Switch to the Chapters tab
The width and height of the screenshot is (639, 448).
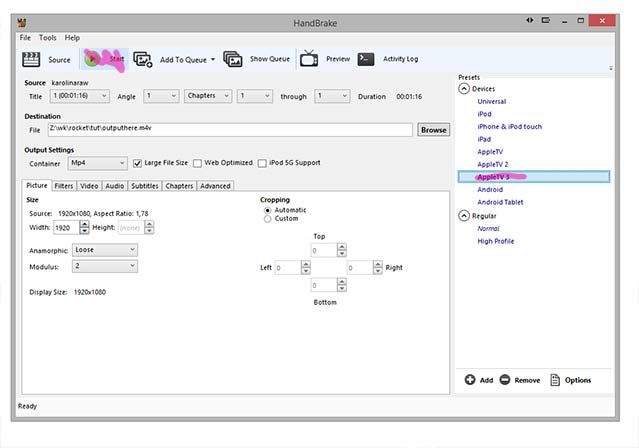179,186
